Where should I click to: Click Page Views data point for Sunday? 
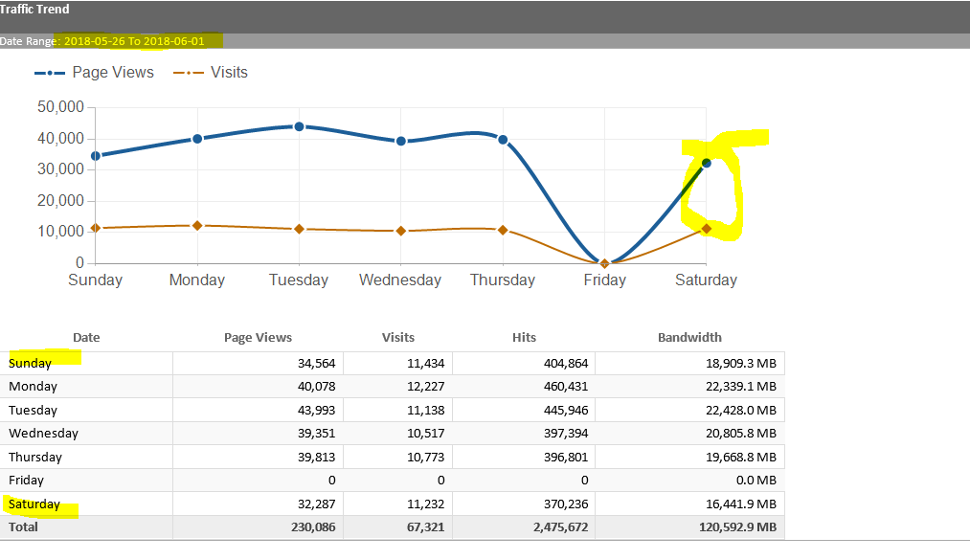tap(96, 155)
